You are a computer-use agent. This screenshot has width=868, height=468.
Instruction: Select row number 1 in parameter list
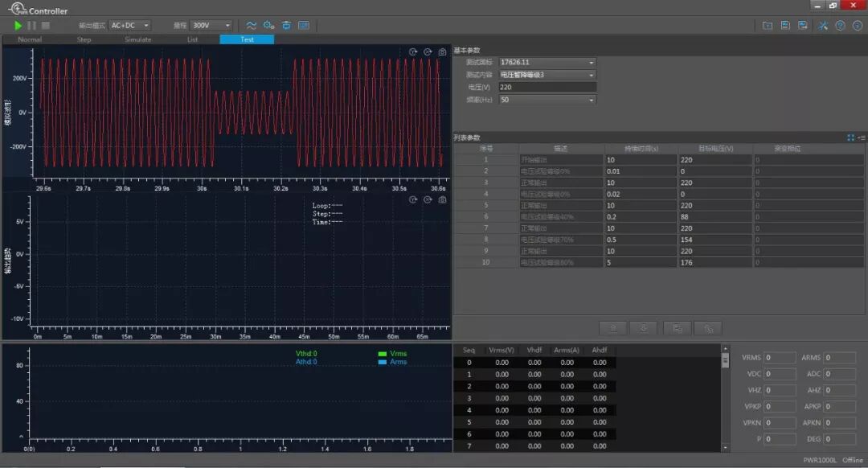[x=486, y=159]
